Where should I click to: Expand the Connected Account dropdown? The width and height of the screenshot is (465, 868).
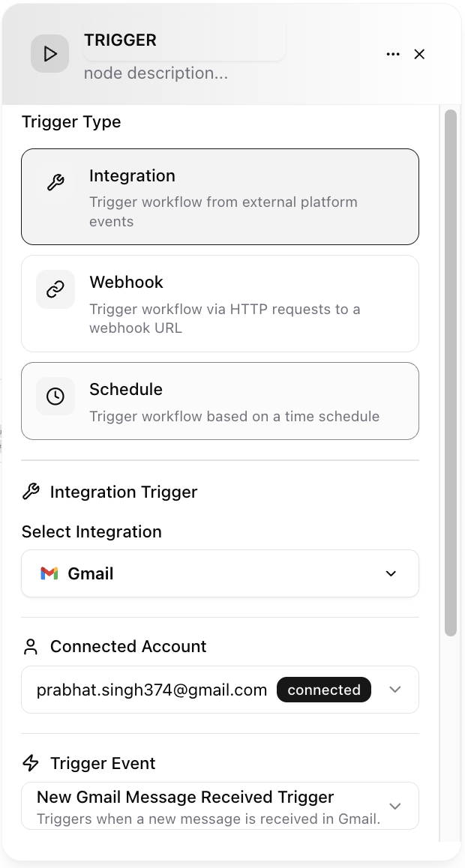click(395, 690)
